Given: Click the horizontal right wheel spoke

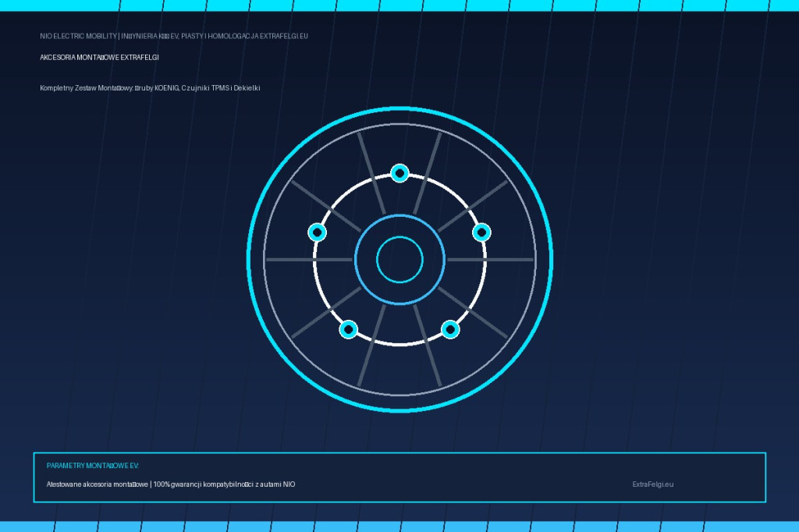Looking at the screenshot, I should pyautogui.click(x=490, y=260).
